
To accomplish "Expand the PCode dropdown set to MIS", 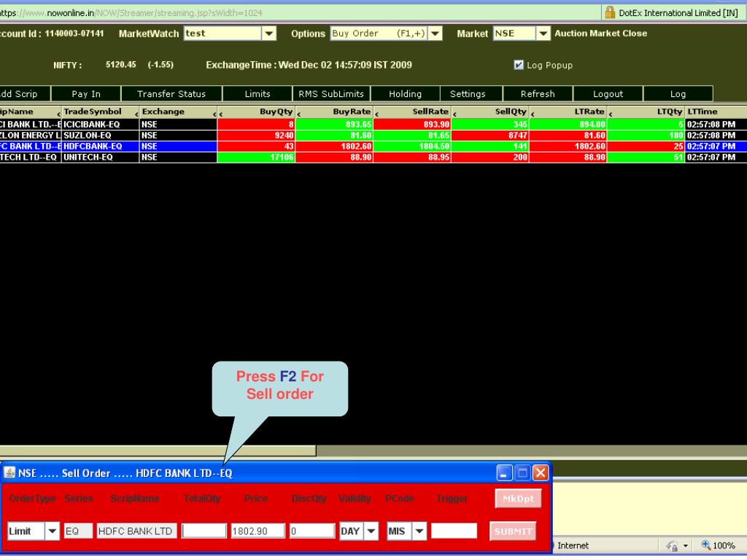I will 419,531.
